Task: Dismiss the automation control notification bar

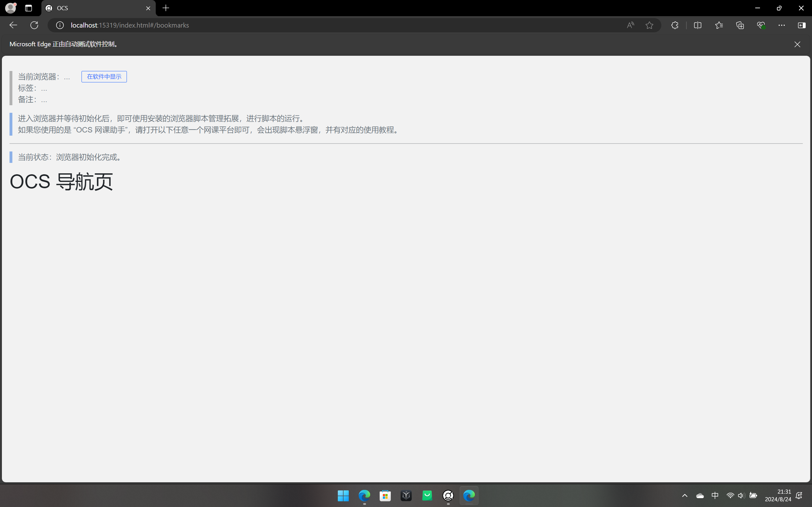Action: click(797, 44)
